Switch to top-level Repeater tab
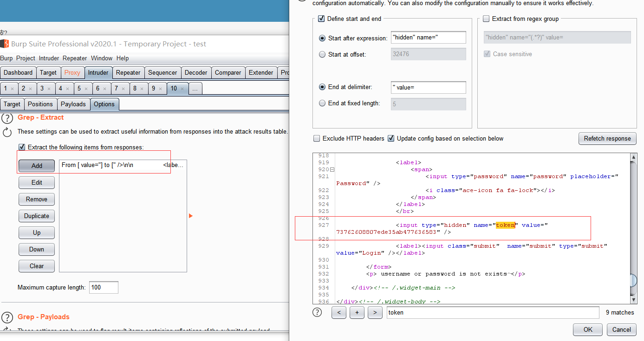Viewport: 644px width, 341px height. click(x=128, y=73)
